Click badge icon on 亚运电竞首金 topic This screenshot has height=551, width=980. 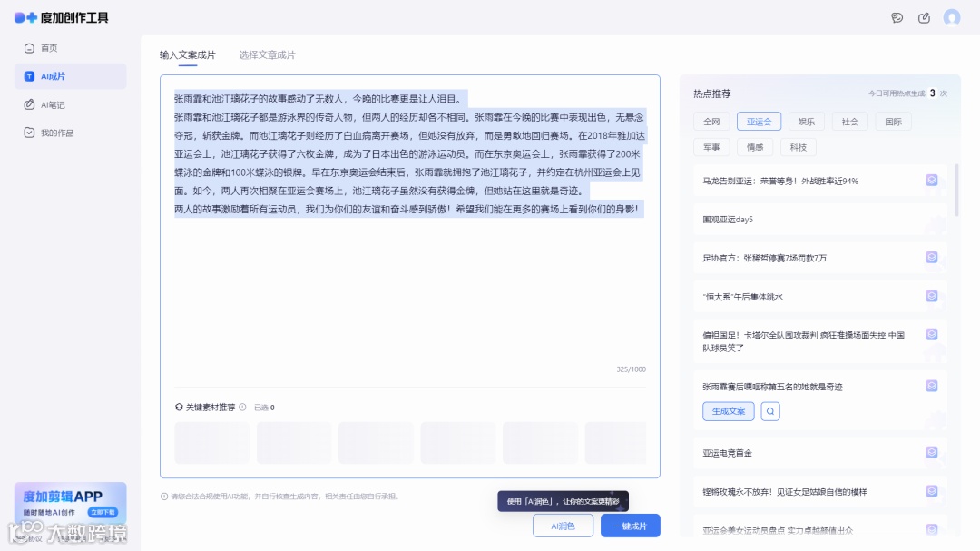pos(931,452)
